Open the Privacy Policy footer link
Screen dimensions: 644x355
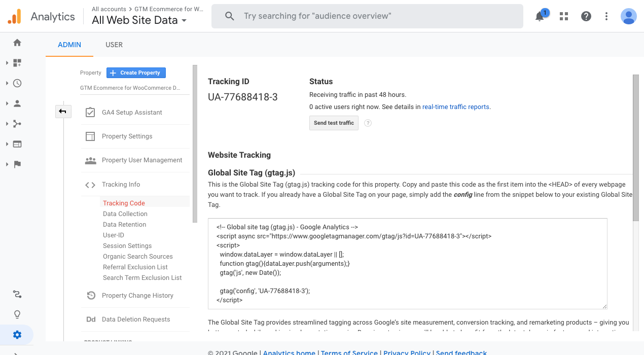coord(407,353)
